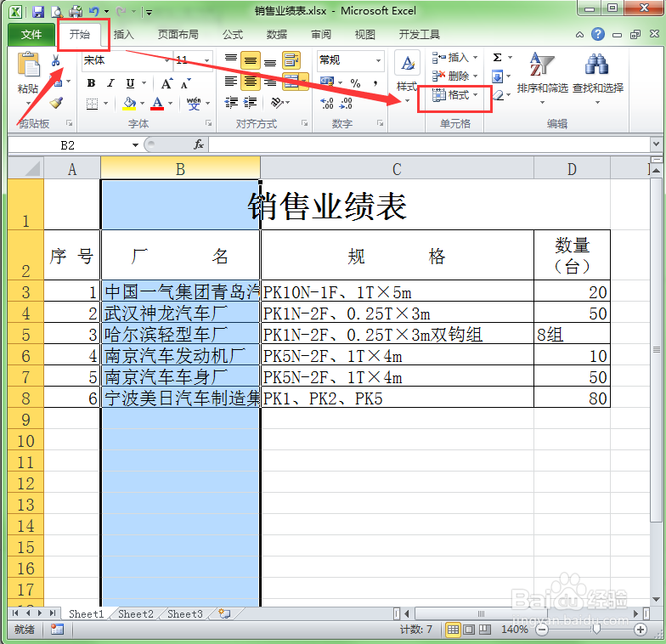The width and height of the screenshot is (666, 644).
Task: Decrease font size with the small A
Action: click(x=185, y=83)
